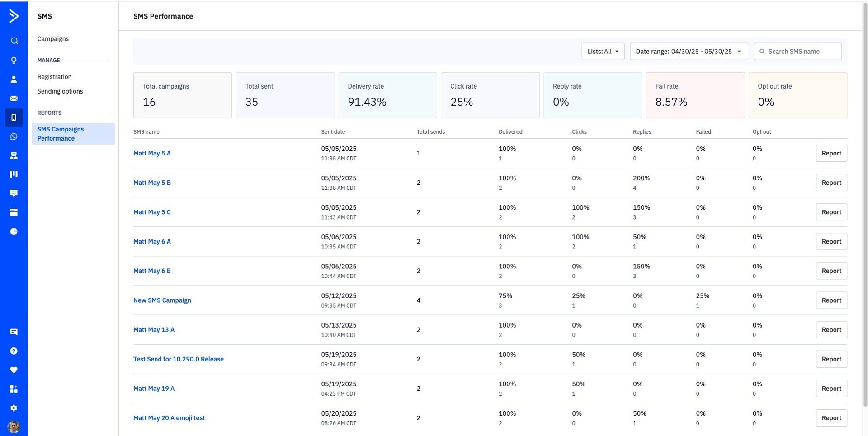Open Report for New SMS Campaign

[x=831, y=300]
